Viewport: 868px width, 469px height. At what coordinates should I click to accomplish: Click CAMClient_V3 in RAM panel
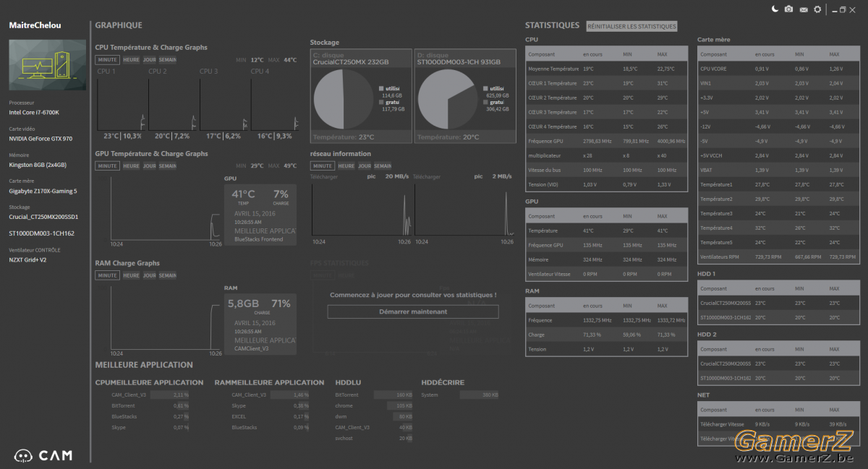(x=251, y=349)
